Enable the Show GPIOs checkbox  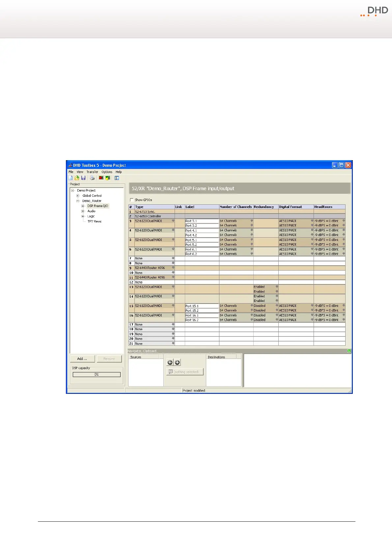(x=132, y=200)
